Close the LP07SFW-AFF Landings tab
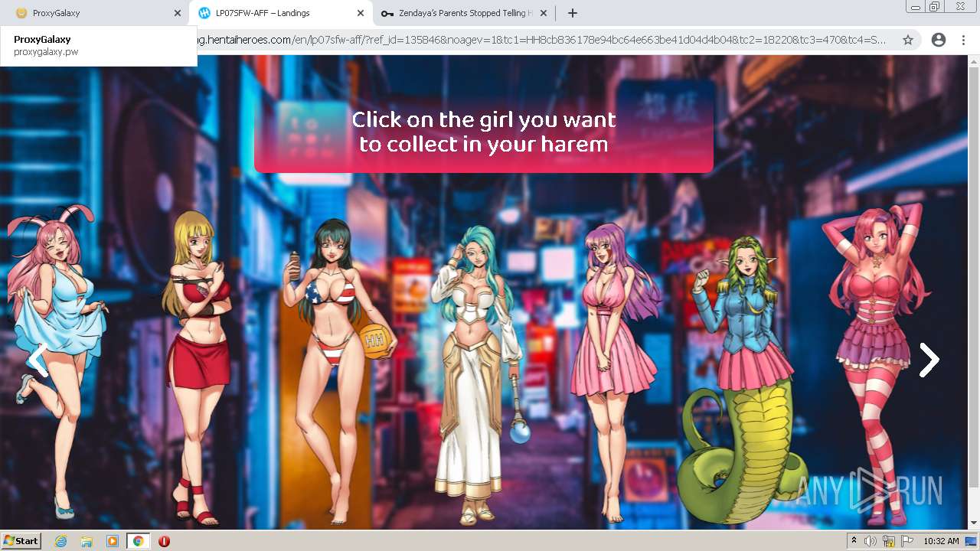The image size is (980, 551). coord(361,13)
